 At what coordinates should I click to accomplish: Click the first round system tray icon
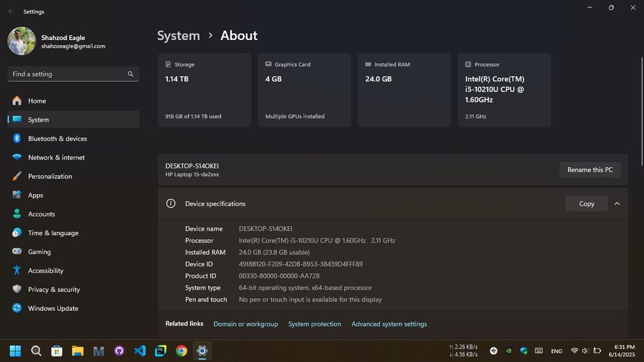(x=494, y=351)
